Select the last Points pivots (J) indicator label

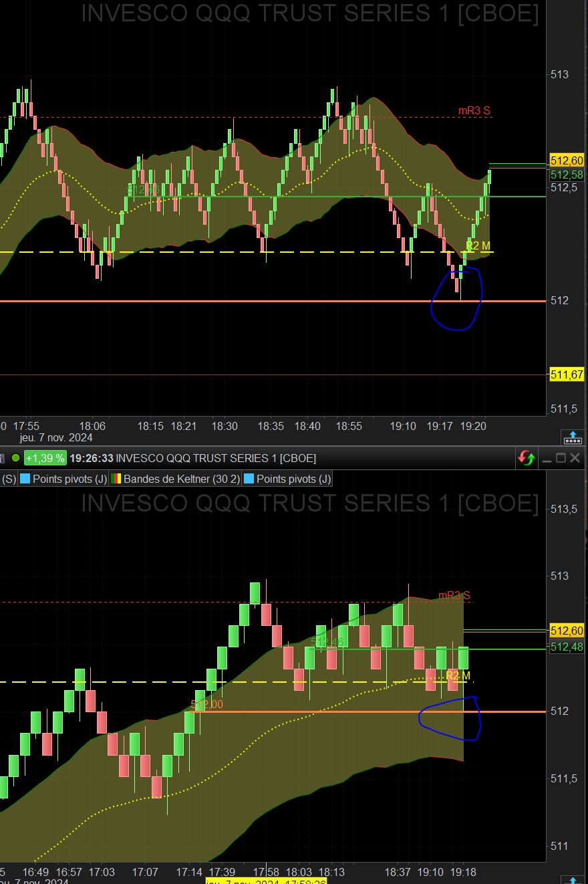293,479
